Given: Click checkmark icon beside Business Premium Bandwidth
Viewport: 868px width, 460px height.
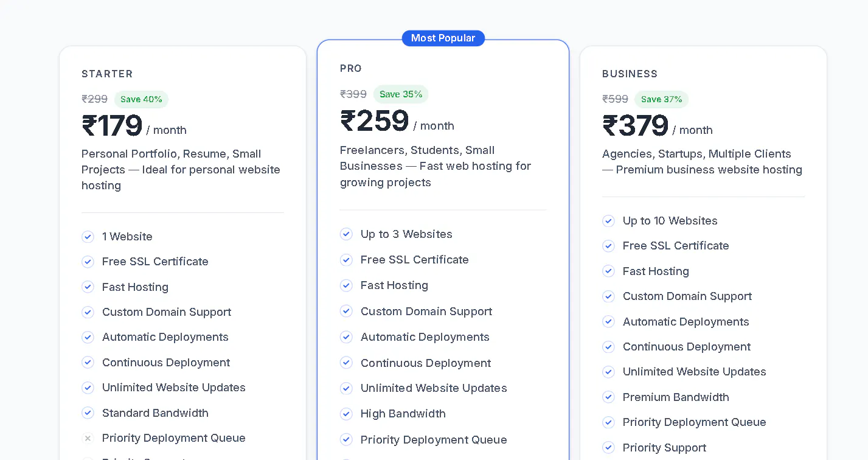Looking at the screenshot, I should point(609,397).
